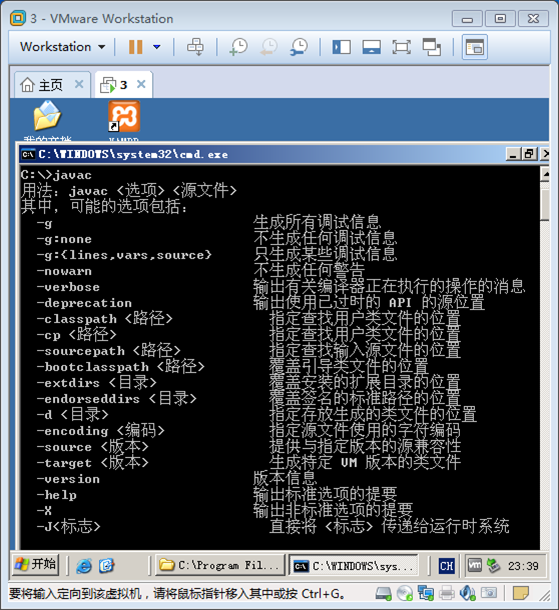Select the VM tab labeled 3
Screen dimensions: 559x610
114,85
